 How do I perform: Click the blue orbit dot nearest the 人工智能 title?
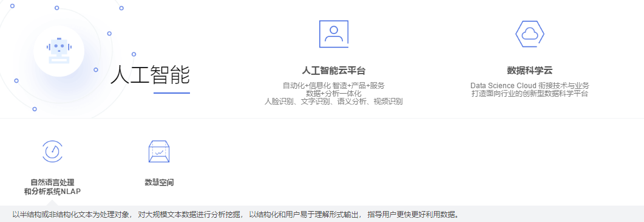click(96, 70)
